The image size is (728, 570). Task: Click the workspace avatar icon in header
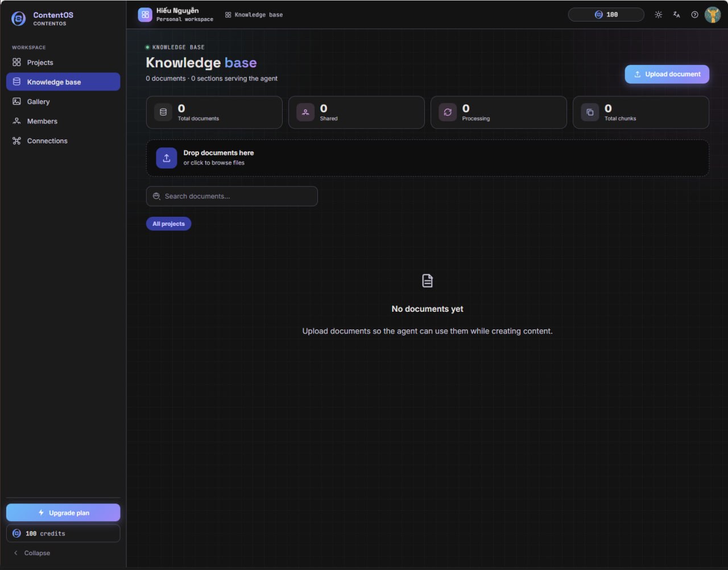coord(145,15)
